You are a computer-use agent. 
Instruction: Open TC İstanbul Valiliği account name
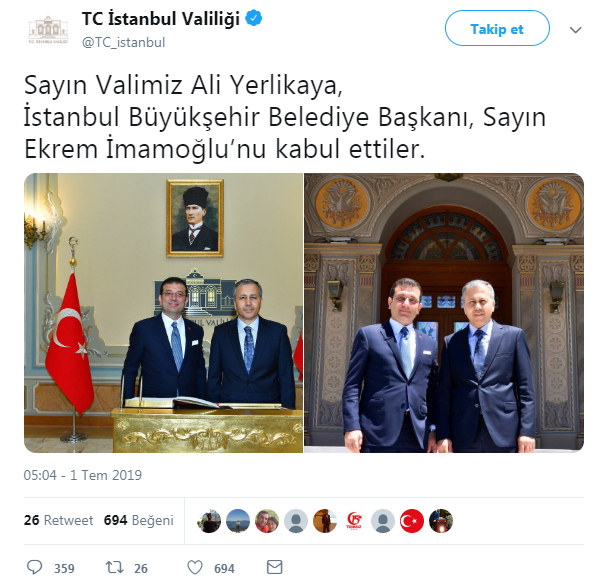click(x=161, y=19)
